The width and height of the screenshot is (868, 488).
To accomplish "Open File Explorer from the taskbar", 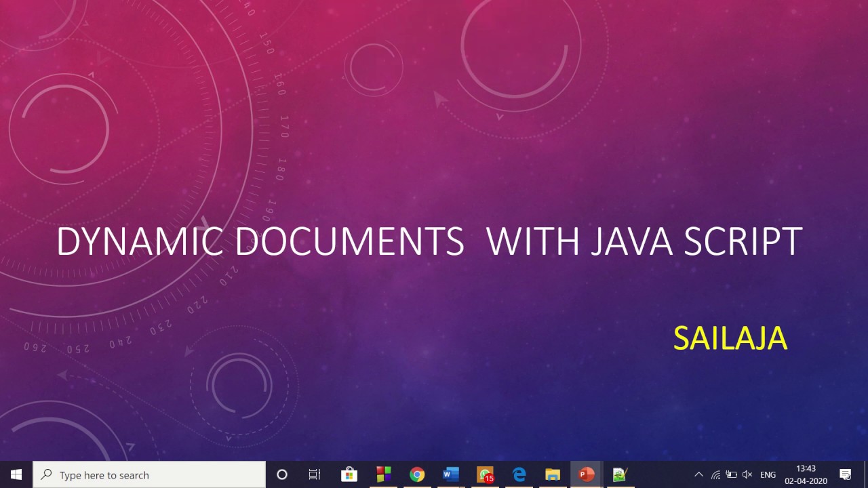I will [553, 474].
